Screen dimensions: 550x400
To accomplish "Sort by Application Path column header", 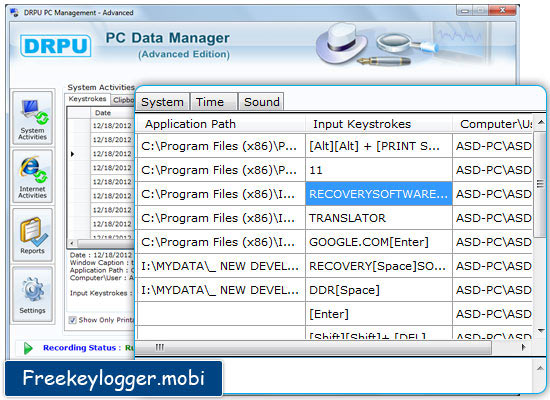I will click(x=220, y=124).
